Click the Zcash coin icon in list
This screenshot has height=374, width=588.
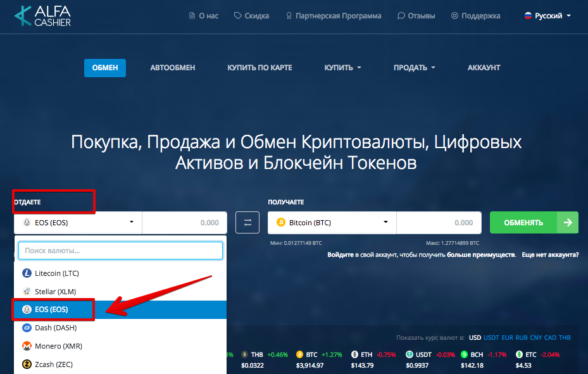click(27, 364)
